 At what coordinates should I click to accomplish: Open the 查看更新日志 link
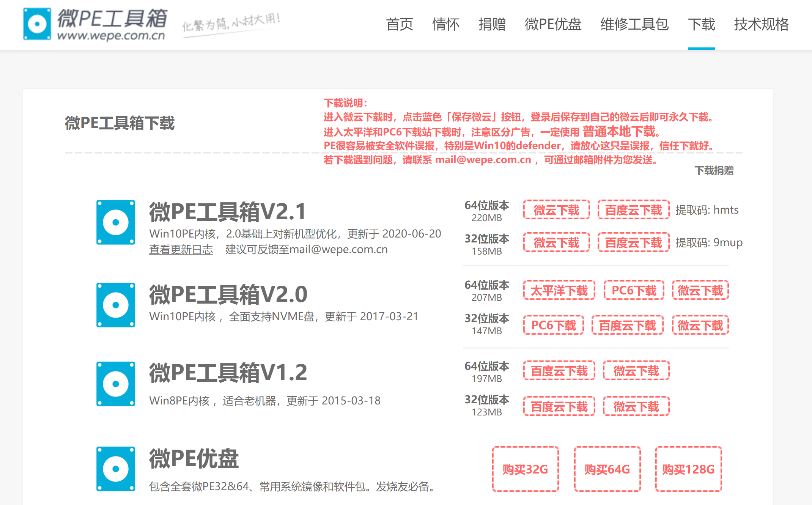181,250
